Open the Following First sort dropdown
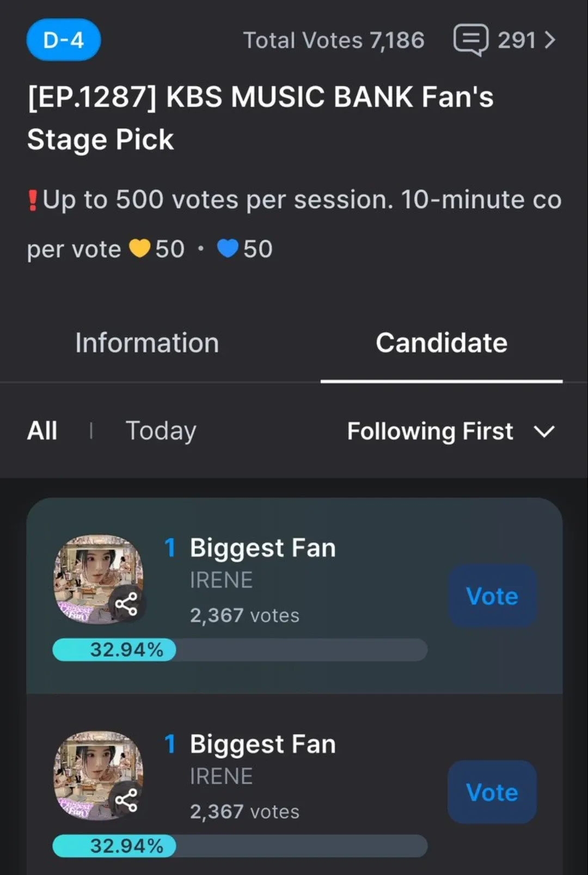 click(x=430, y=431)
